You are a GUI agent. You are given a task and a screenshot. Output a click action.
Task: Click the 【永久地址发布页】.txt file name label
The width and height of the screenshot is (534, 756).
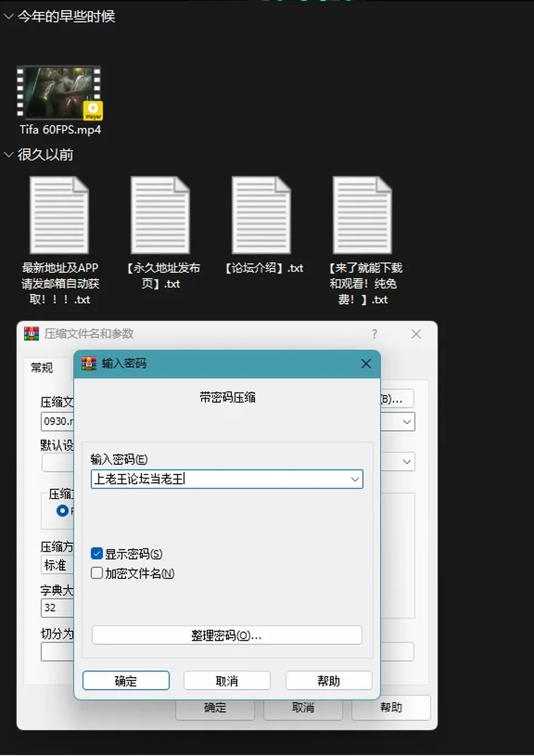(x=162, y=276)
